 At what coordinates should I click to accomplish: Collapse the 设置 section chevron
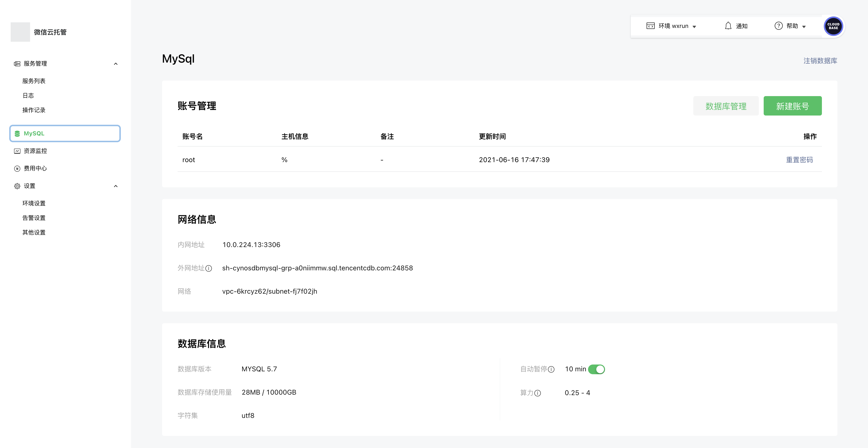115,186
